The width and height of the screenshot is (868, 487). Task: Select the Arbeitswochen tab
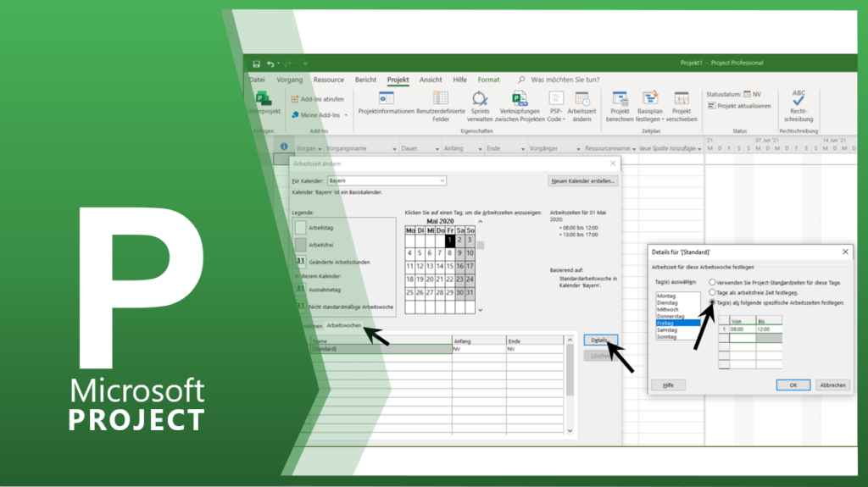(344, 325)
